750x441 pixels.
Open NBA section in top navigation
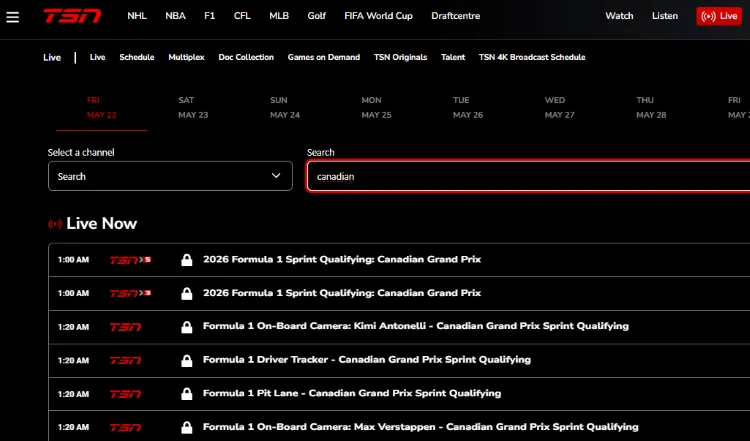click(176, 16)
